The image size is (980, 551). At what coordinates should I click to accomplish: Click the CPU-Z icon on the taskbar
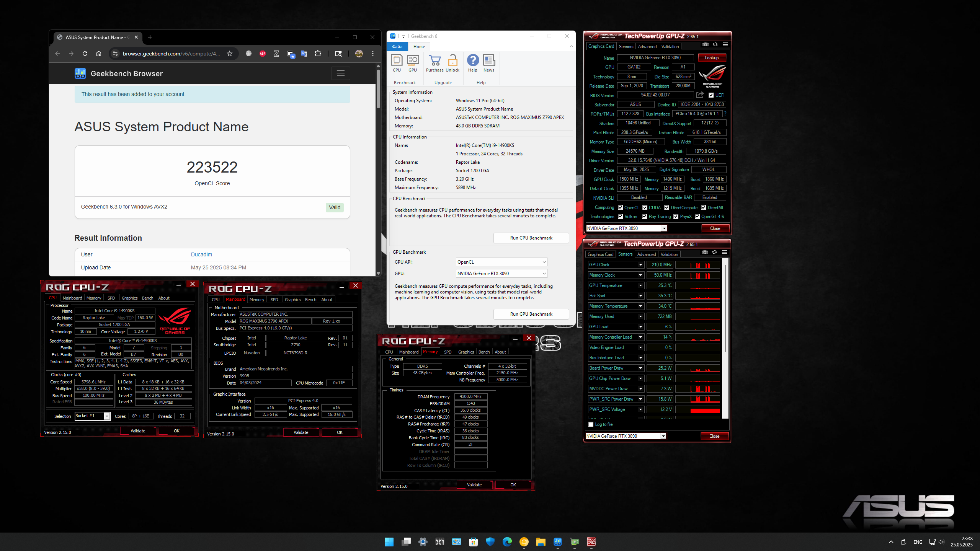point(591,542)
